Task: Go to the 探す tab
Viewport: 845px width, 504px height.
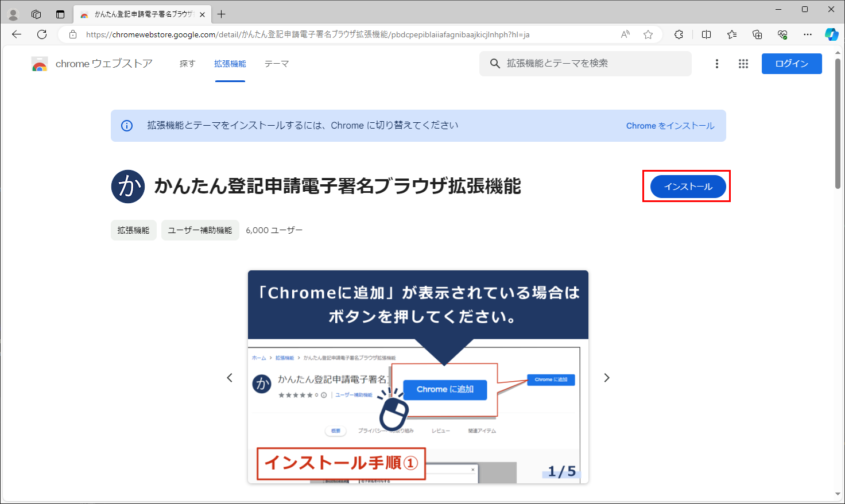Action: coord(188,64)
